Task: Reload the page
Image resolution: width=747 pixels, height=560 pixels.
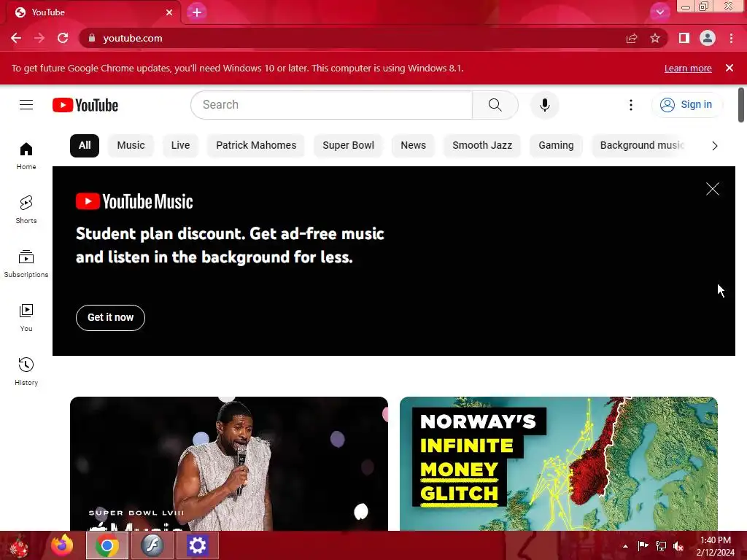Action: pos(63,38)
